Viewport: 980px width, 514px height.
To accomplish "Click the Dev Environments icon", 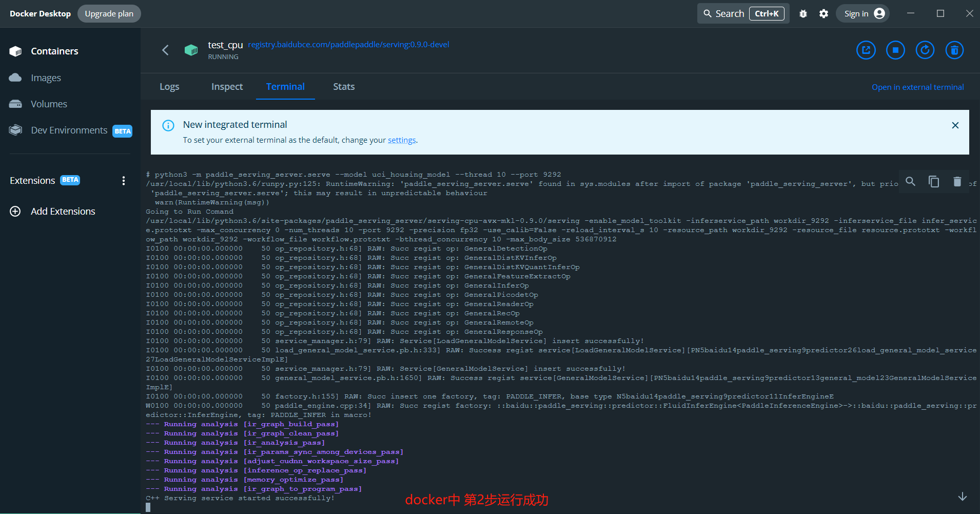I will pos(15,130).
